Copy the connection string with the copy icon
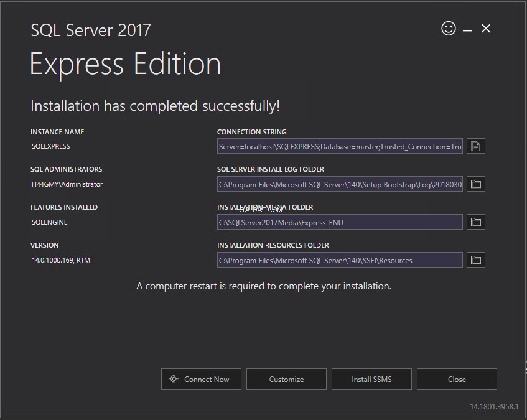Viewport: 527px width, 420px height. coord(475,146)
